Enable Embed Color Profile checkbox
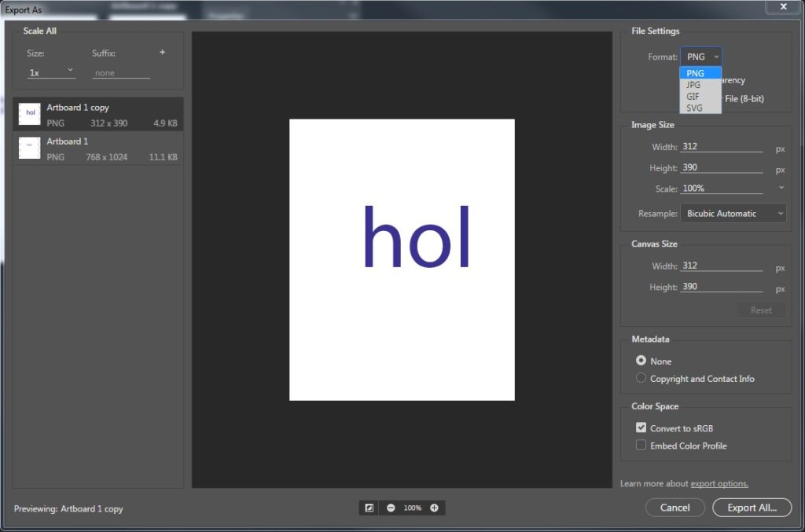 (641, 446)
